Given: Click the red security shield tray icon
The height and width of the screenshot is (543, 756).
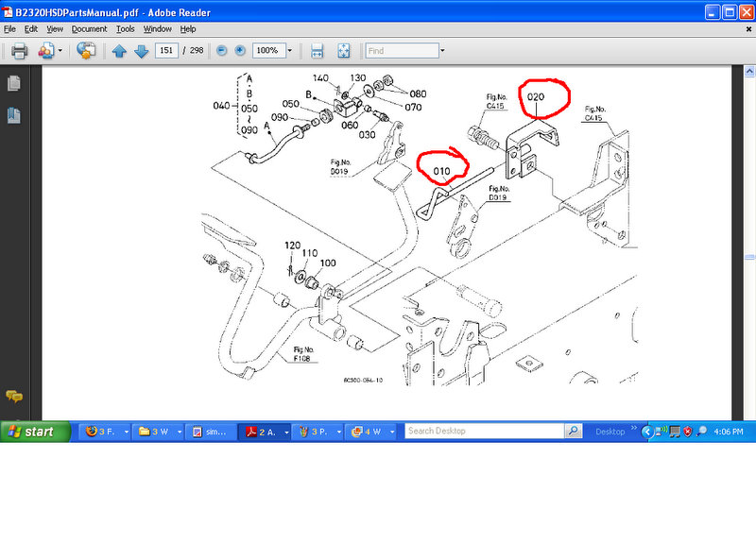Looking at the screenshot, I should (688, 432).
